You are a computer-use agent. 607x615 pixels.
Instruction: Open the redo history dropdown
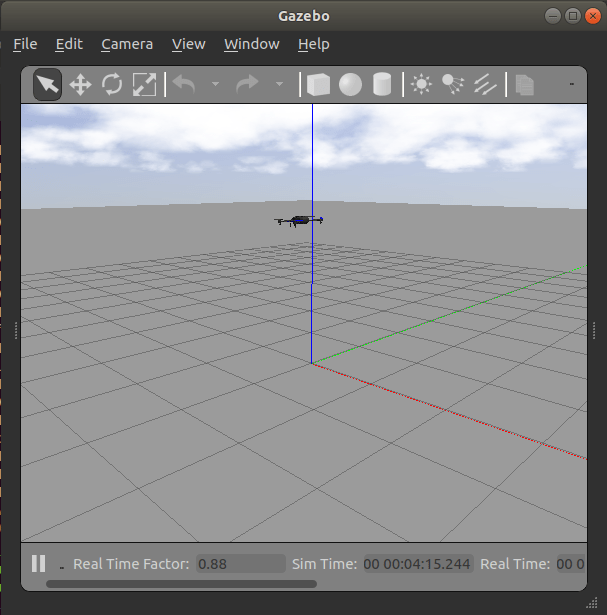[x=279, y=84]
